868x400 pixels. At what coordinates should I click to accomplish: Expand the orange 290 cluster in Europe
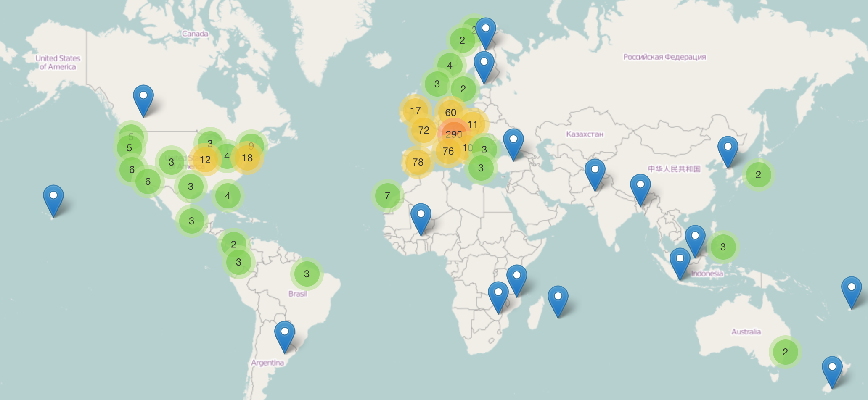[453, 134]
